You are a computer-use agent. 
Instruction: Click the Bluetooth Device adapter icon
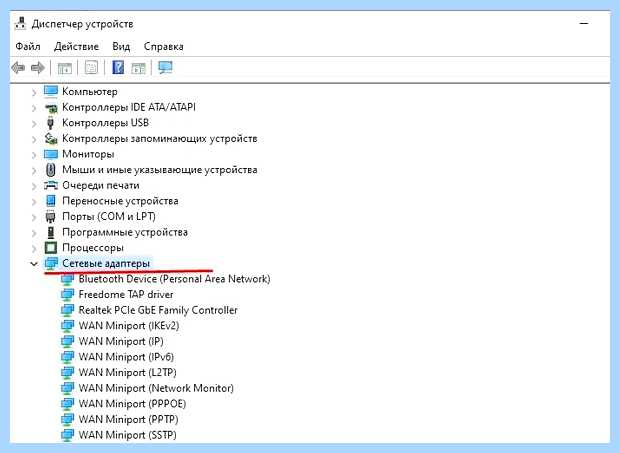point(67,279)
